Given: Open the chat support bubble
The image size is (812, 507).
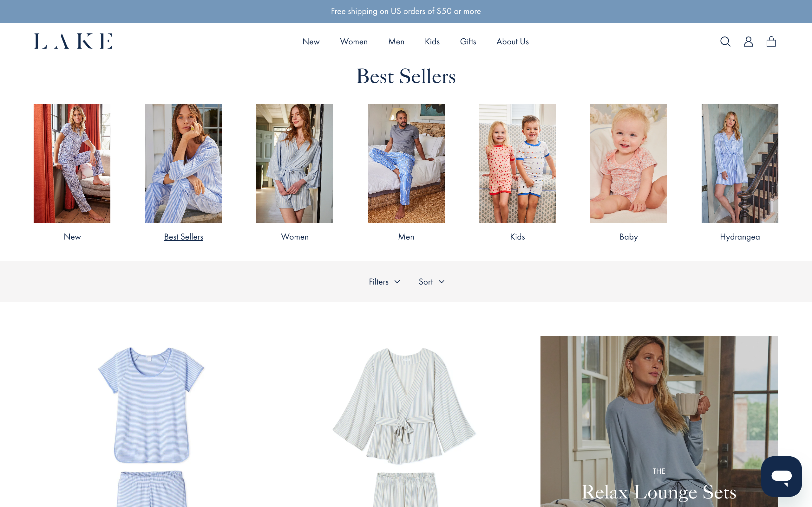Looking at the screenshot, I should coord(781,476).
